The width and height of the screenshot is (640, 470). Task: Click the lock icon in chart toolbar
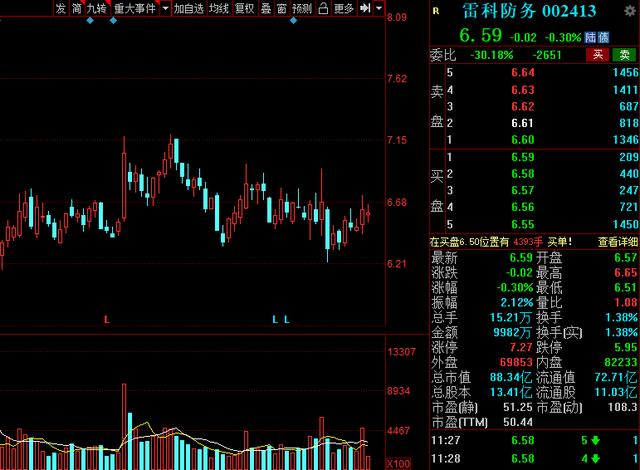tap(323, 8)
